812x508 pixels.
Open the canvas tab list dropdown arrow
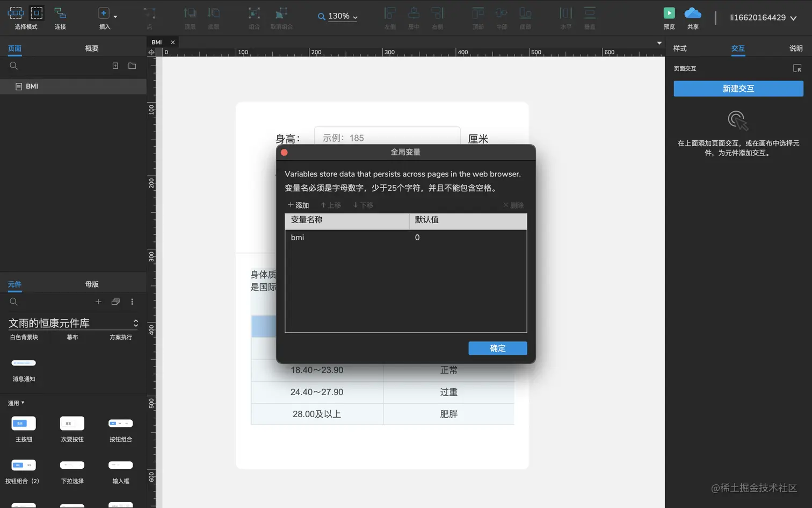659,43
